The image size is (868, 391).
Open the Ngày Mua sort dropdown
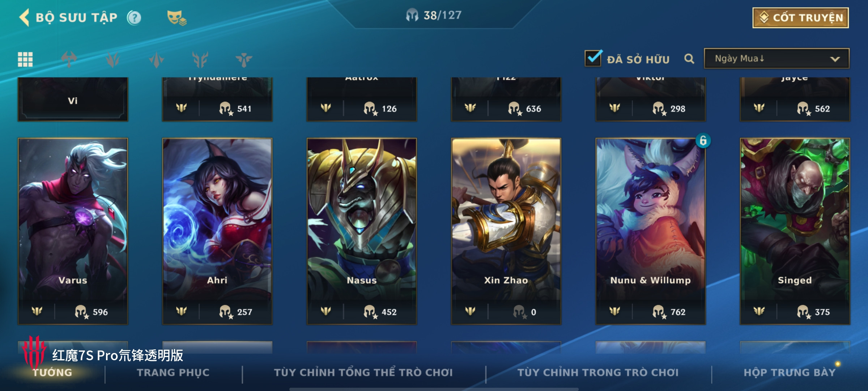coord(776,59)
